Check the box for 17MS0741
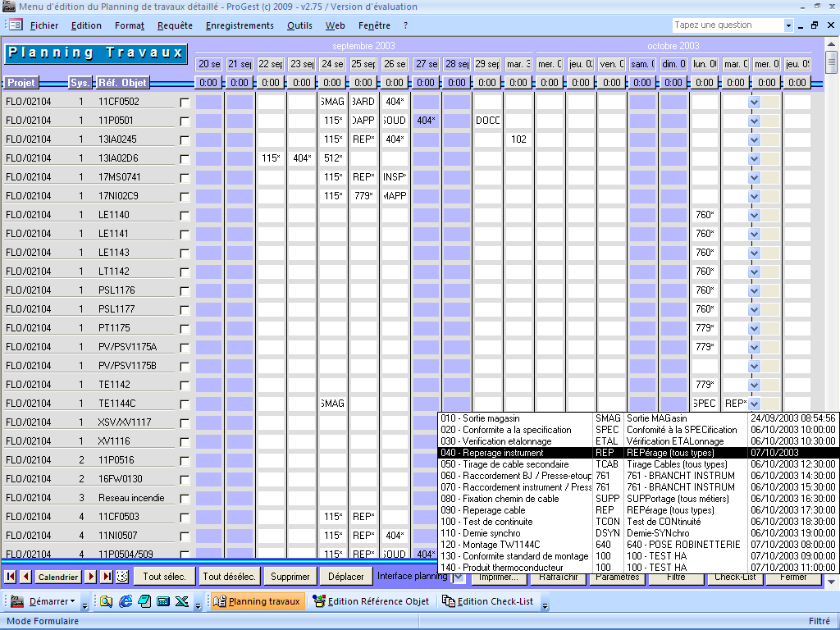The width and height of the screenshot is (840, 630). click(x=185, y=178)
